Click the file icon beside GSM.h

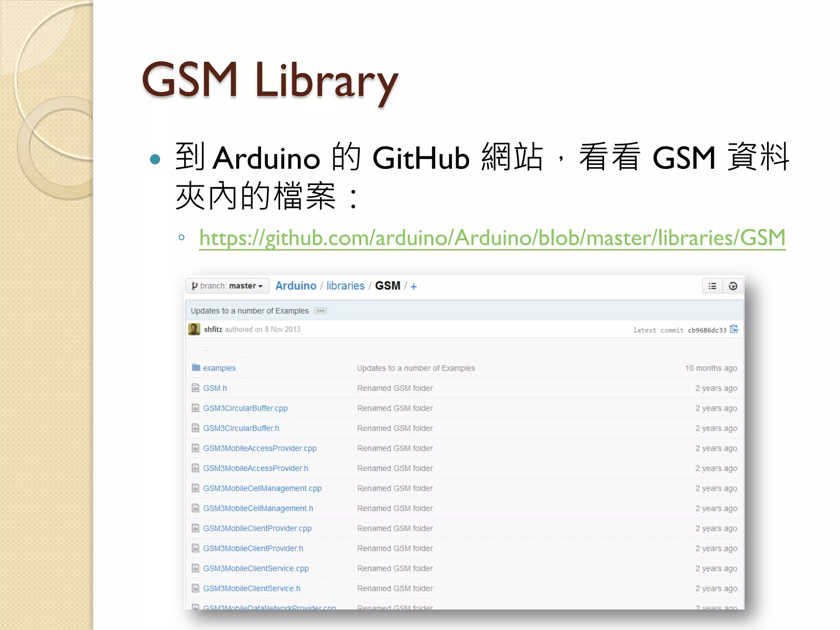tap(196, 388)
